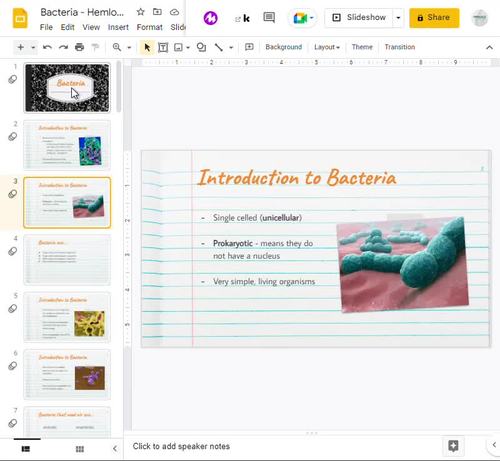This screenshot has height=461, width=500.
Task: Open the Transition panel
Action: [400, 47]
